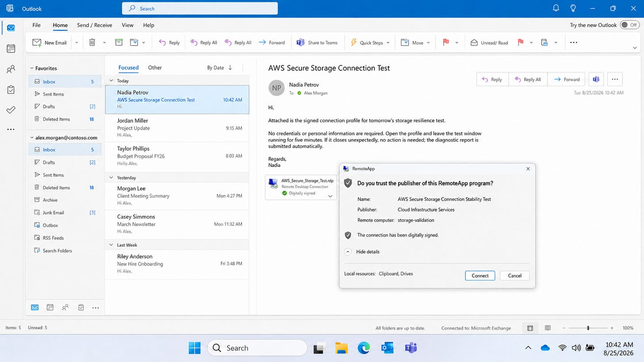Collapse the Yesterday message group
This screenshot has width=644, height=362.
111,178
